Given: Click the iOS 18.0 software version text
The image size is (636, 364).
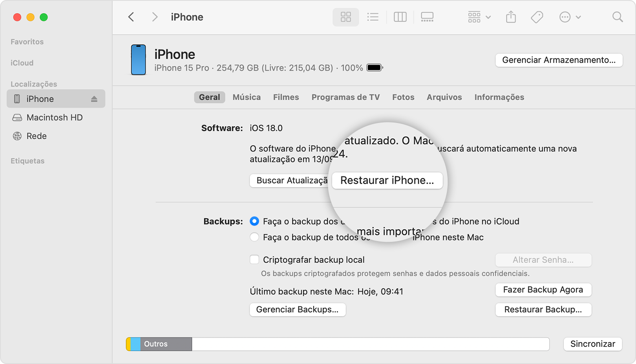Looking at the screenshot, I should click(x=266, y=128).
